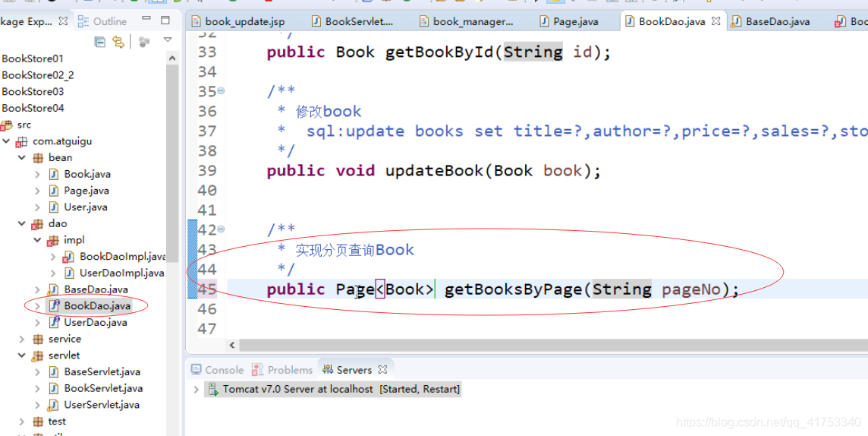Click the Tomcat server status icon

[x=213, y=390]
